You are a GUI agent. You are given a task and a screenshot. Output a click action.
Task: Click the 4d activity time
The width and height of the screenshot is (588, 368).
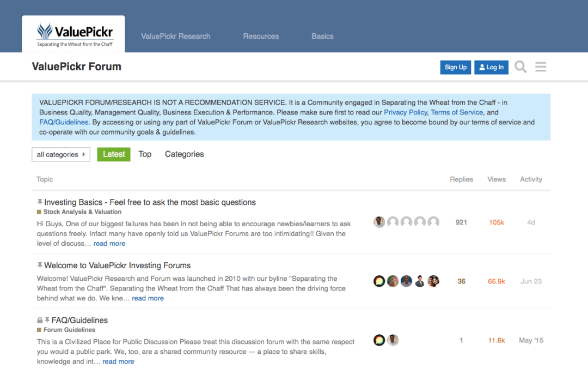coord(531,222)
